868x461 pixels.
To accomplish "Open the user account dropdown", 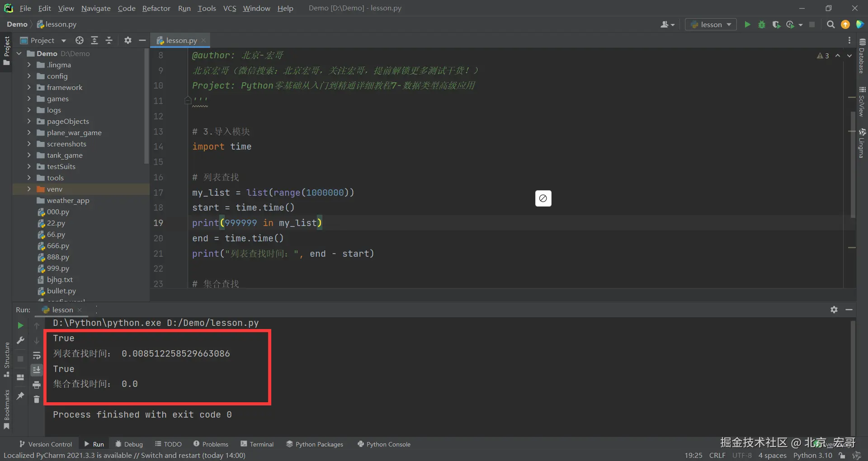I will pos(667,24).
